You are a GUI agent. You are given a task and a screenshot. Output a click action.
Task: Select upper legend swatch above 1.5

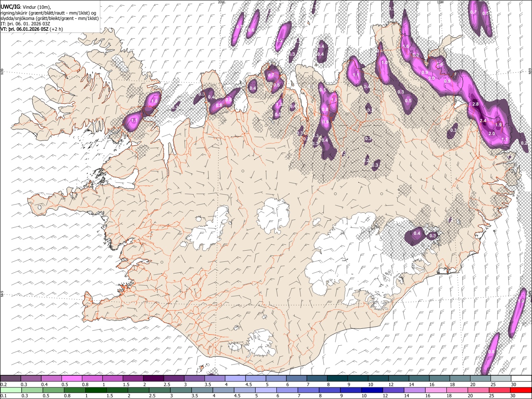[x=133, y=379]
